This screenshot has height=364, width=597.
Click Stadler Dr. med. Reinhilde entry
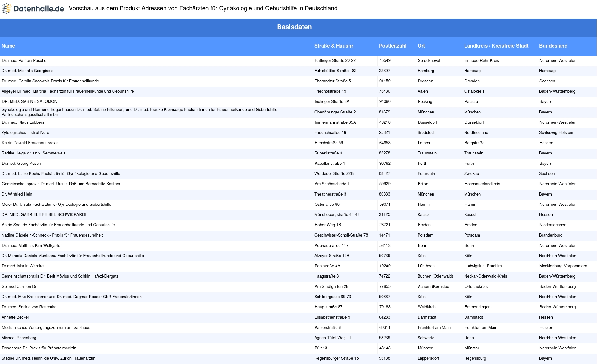click(49, 358)
